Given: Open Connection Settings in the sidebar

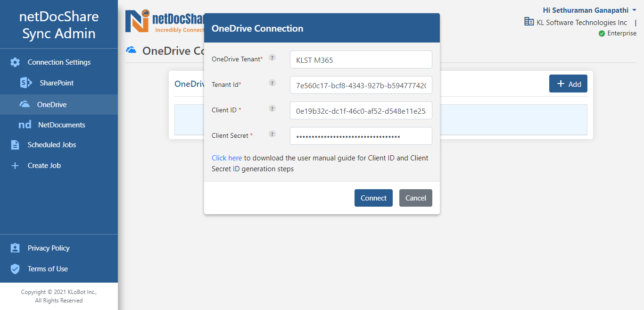Looking at the screenshot, I should (x=59, y=62).
